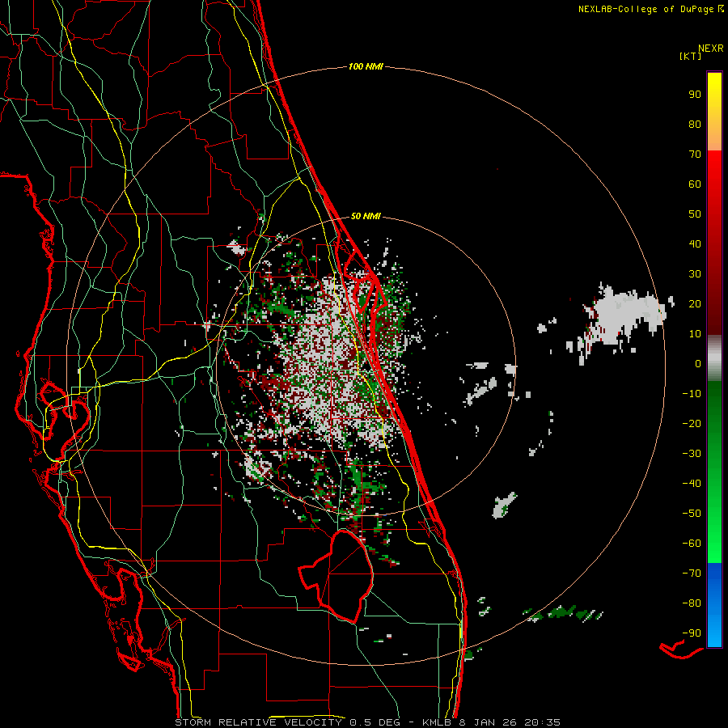Click the positive 40 scale label
The height and width of the screenshot is (728, 728).
tap(695, 243)
